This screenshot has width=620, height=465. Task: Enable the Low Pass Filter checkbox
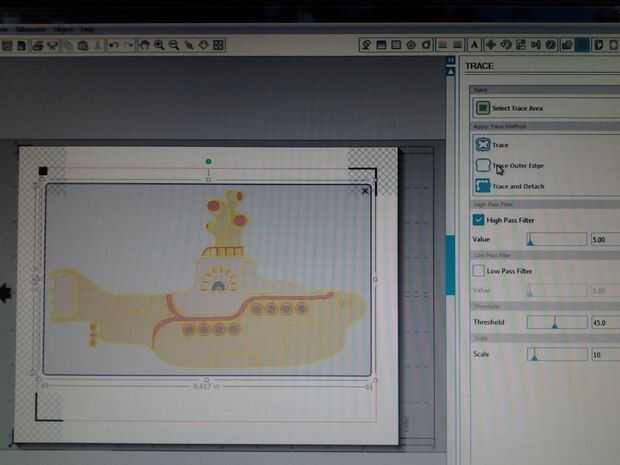coord(478,271)
